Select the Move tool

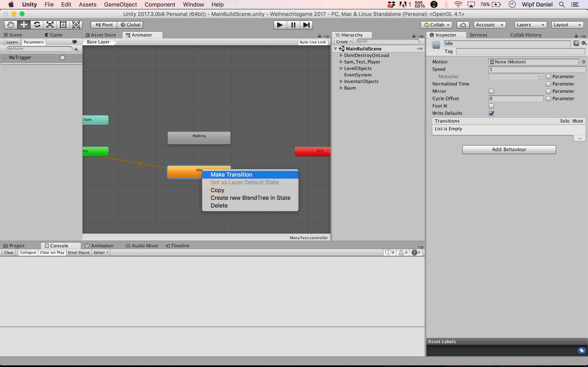click(x=23, y=24)
